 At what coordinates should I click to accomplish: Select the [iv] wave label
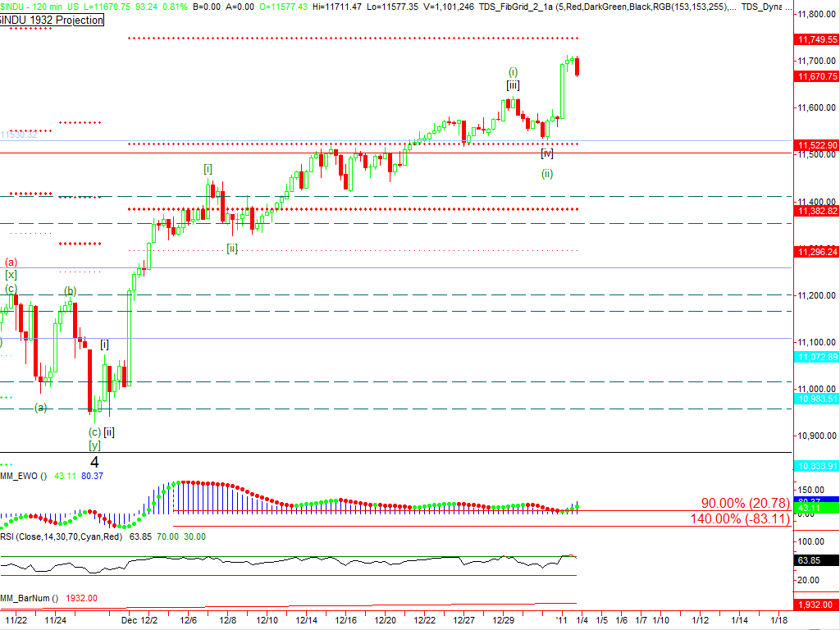coord(547,153)
